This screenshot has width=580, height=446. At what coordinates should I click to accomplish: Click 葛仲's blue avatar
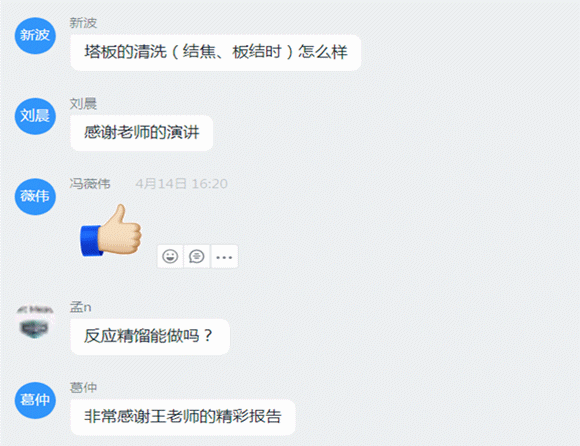pyautogui.click(x=35, y=400)
